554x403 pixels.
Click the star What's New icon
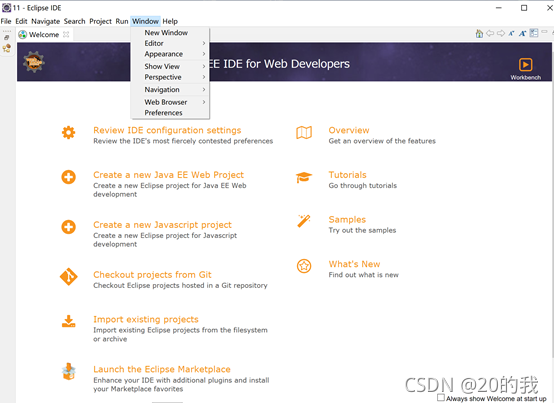pos(304,266)
